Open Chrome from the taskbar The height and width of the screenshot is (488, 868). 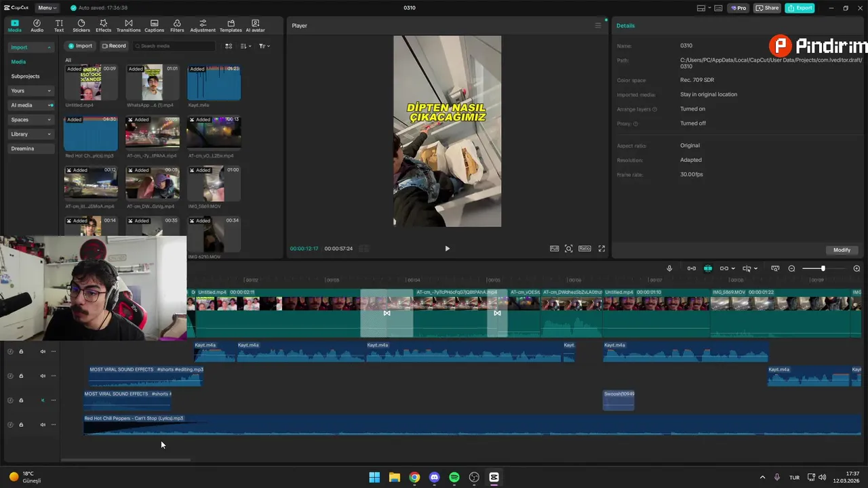pyautogui.click(x=414, y=477)
